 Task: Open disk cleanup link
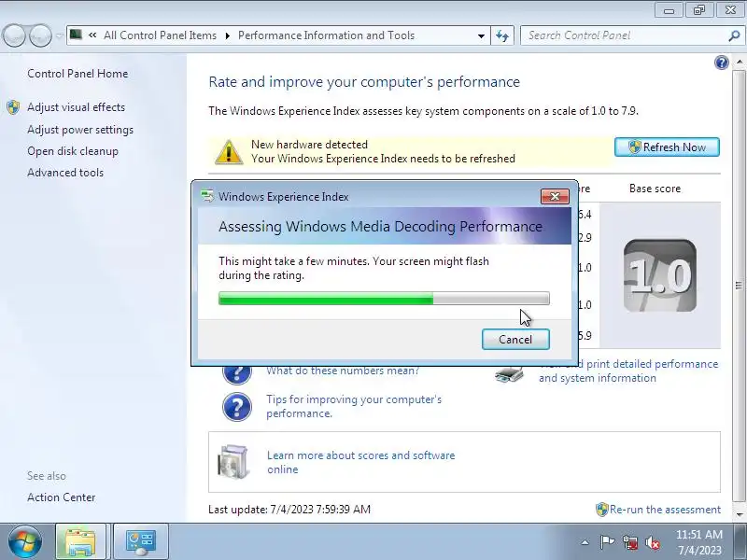coord(73,151)
